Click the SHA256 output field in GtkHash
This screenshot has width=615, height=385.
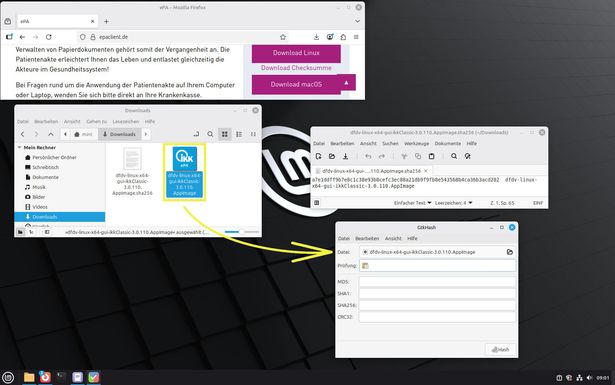(x=437, y=305)
